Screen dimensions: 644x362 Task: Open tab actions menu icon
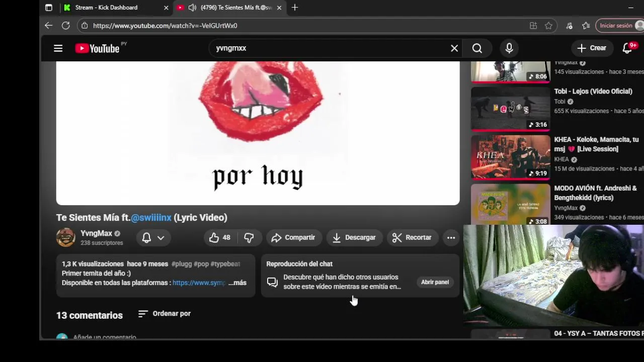pyautogui.click(x=48, y=8)
